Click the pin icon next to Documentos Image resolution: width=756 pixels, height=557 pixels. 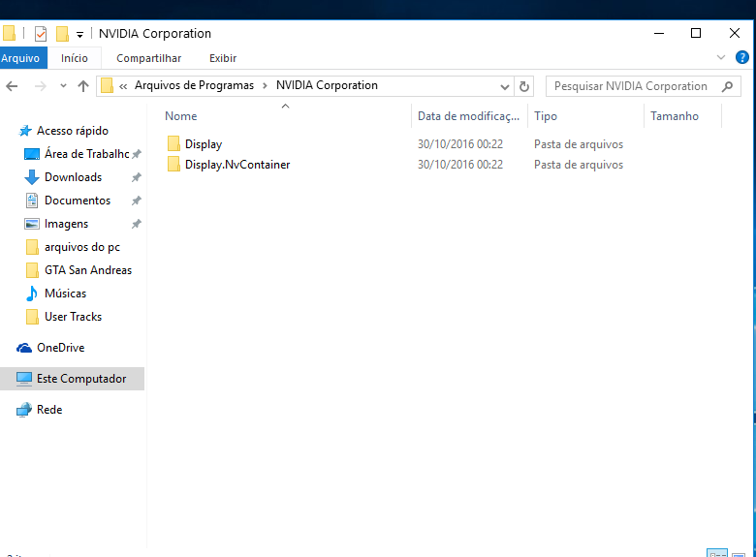[137, 201]
